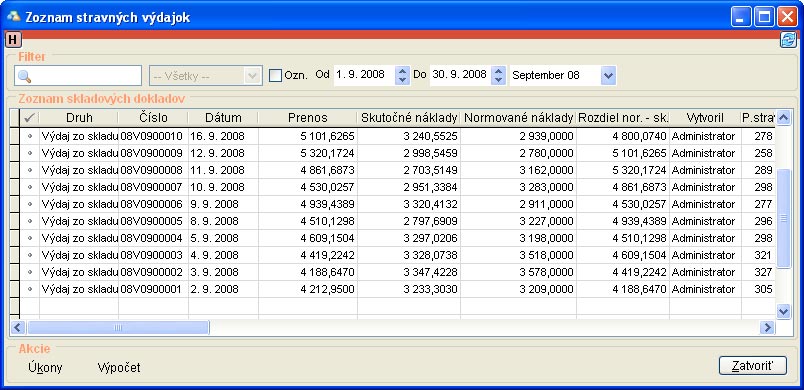Click the vertical scrollbar up arrow
804x390 pixels.
(783, 118)
